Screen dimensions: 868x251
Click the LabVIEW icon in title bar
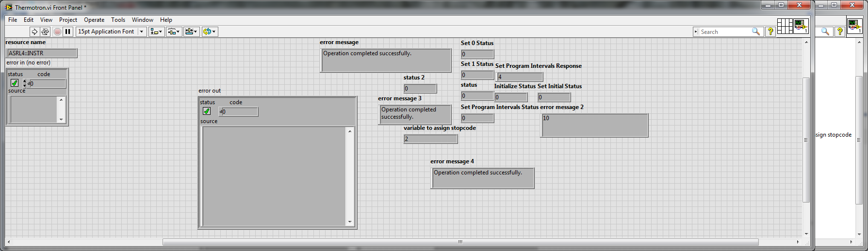point(8,7)
